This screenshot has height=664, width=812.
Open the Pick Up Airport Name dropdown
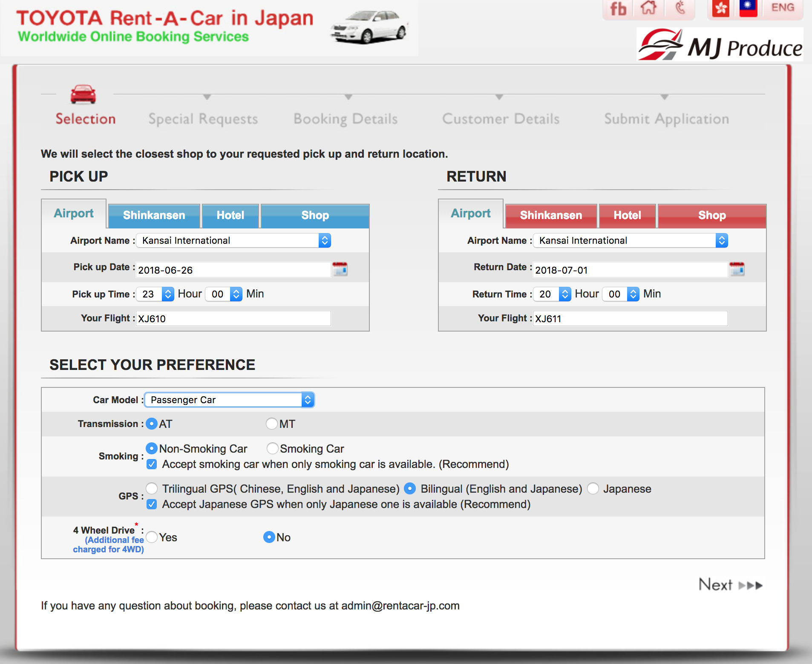click(x=233, y=240)
